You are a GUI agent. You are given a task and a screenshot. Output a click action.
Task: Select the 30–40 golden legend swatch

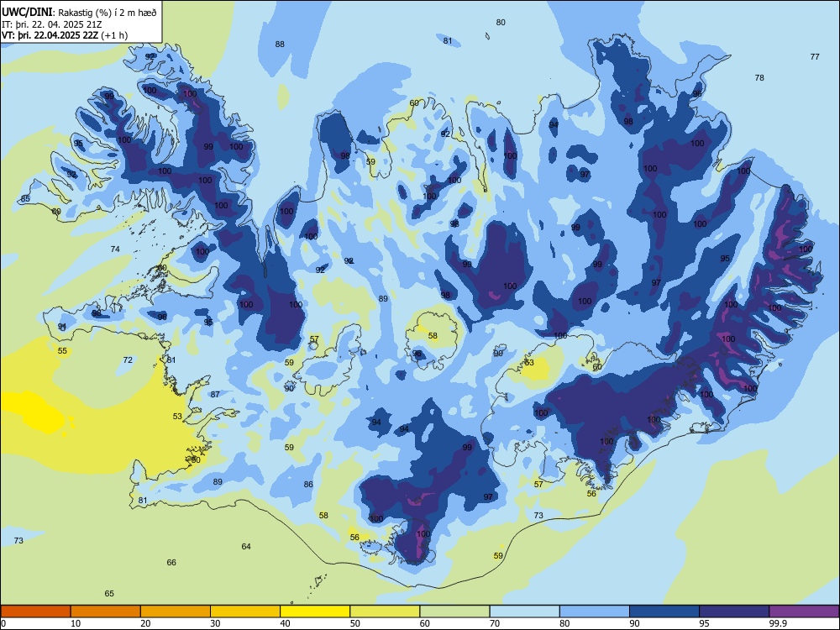(245, 612)
